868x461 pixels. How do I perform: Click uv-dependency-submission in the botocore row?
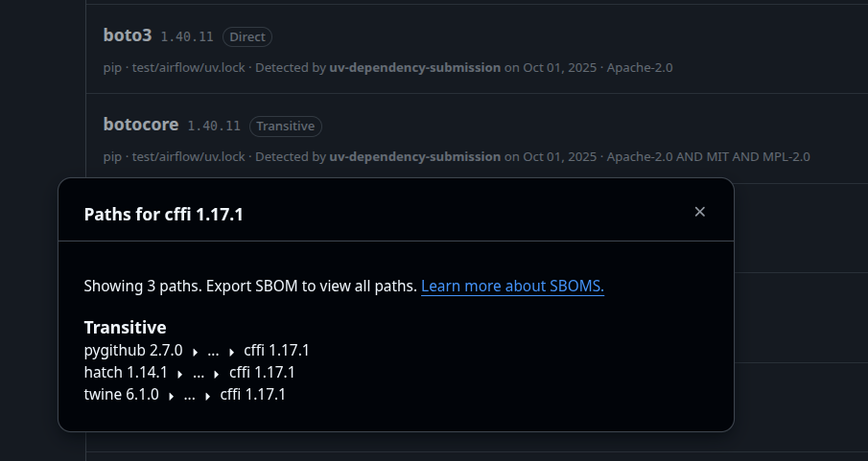coord(415,156)
